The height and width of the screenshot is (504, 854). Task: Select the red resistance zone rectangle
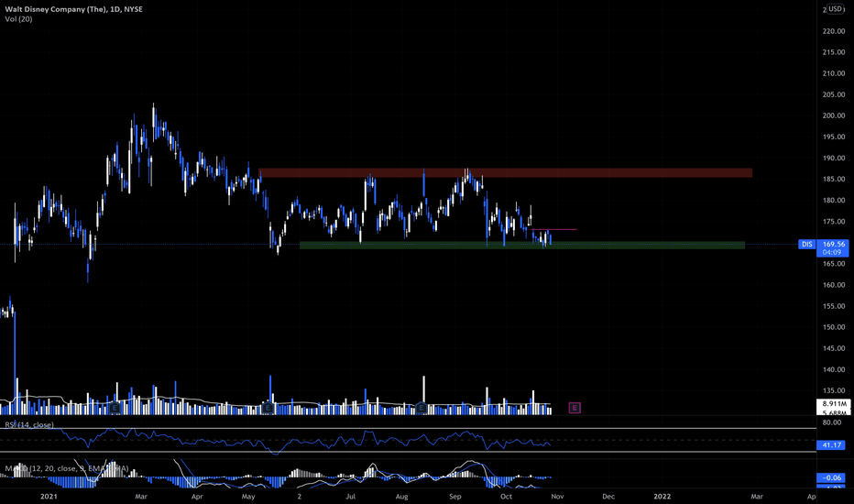coord(506,172)
